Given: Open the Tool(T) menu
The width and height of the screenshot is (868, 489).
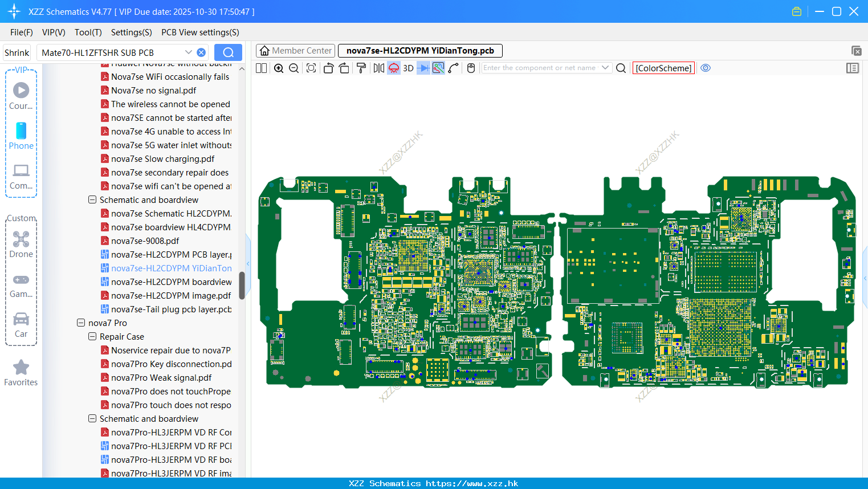Looking at the screenshot, I should click(x=88, y=32).
